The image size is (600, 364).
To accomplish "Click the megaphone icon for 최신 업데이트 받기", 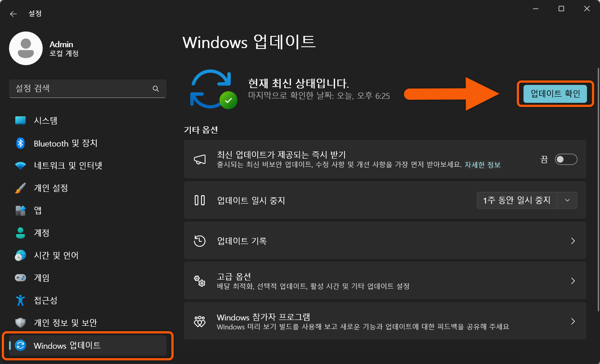I will [x=200, y=159].
